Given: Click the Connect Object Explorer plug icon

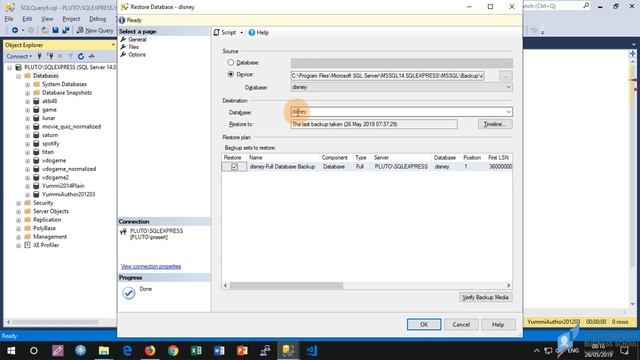Looking at the screenshot, I should [x=40, y=56].
